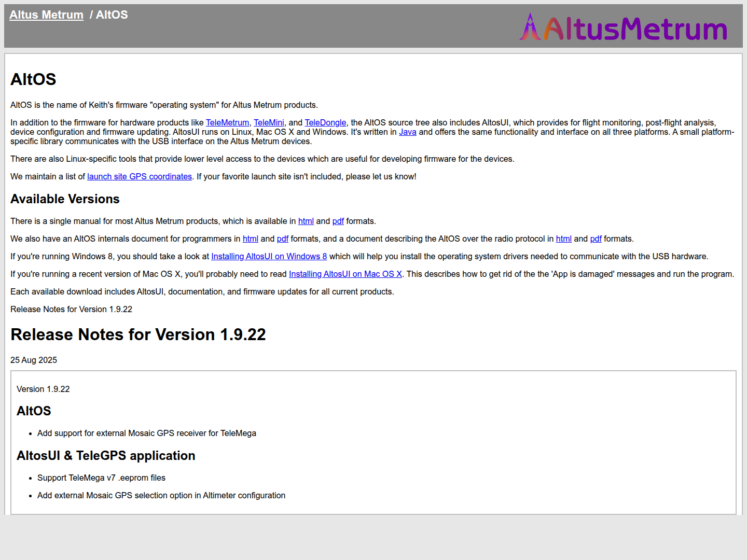Open the TeleMini product link

(269, 122)
